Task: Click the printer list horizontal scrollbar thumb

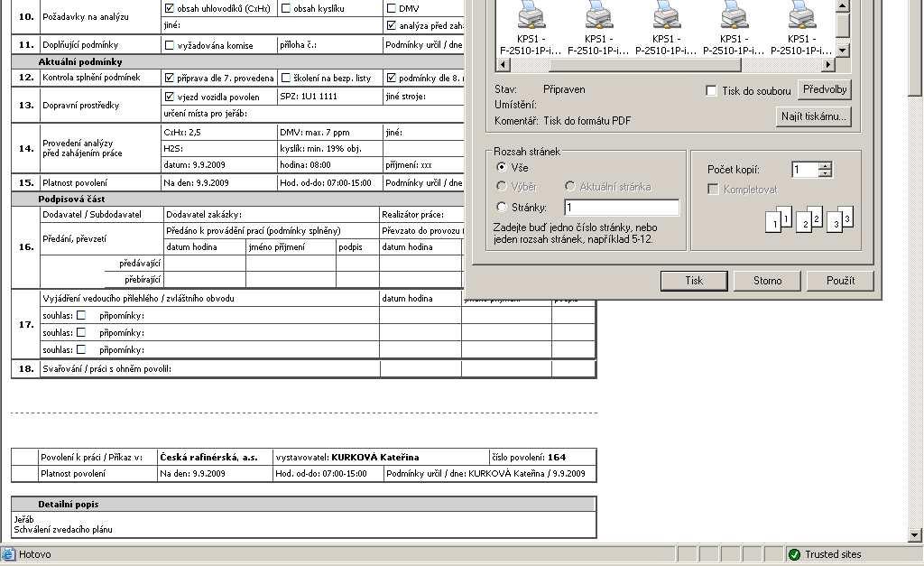Action: 644,64
